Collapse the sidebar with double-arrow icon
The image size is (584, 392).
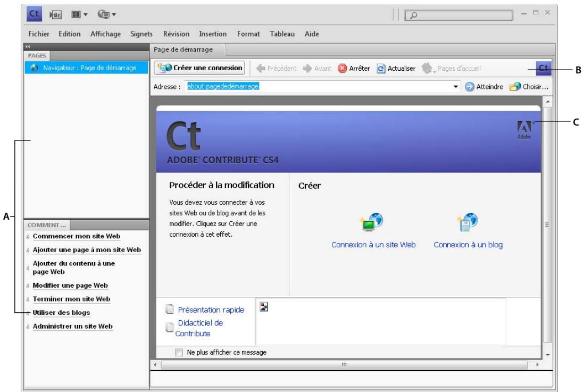28,47
